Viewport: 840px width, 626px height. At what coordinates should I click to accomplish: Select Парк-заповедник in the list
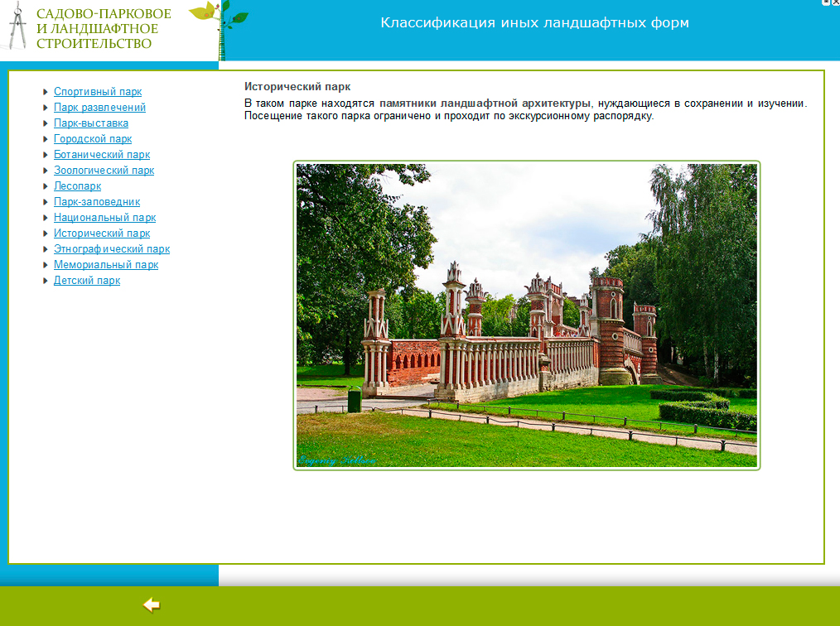click(97, 202)
